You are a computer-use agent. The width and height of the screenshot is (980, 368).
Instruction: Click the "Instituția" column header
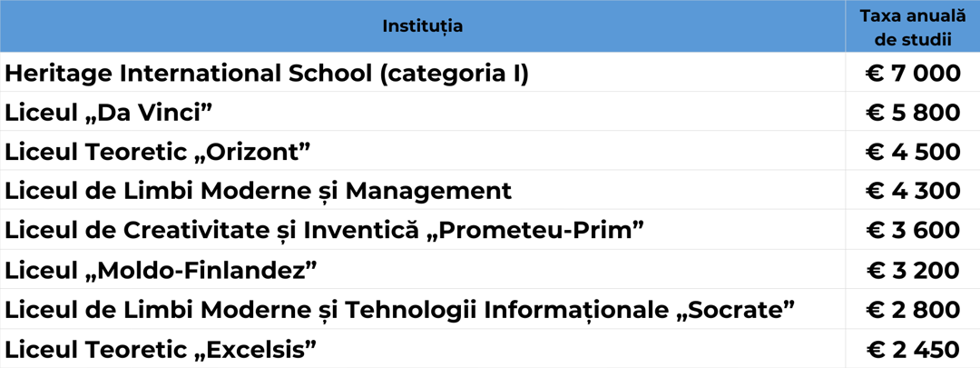422,26
